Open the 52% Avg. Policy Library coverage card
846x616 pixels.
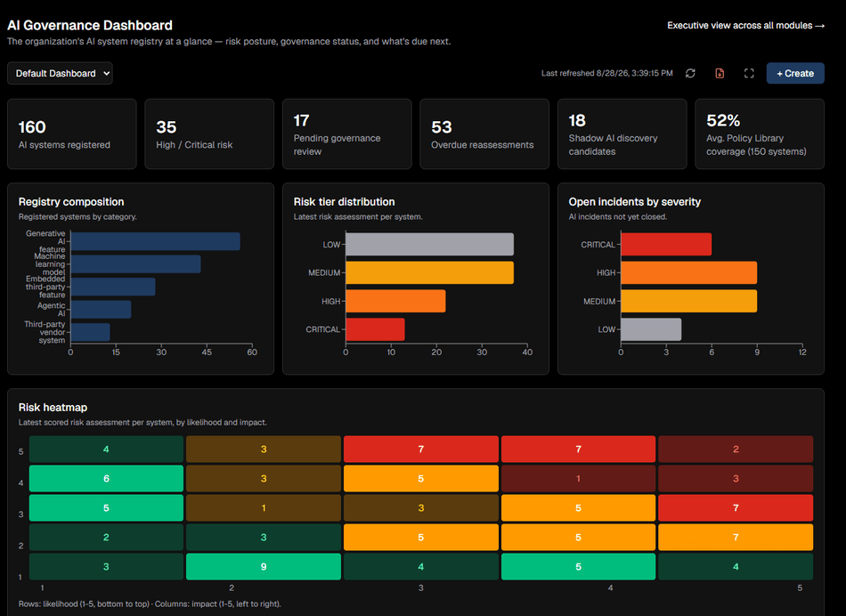tap(760, 134)
